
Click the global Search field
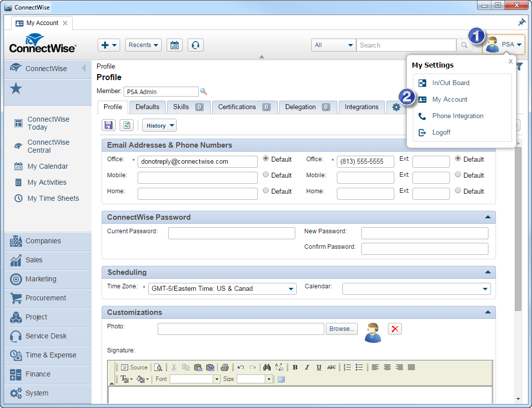406,45
